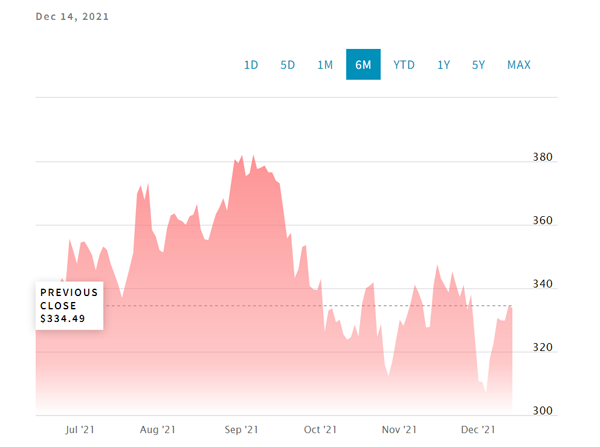The image size is (600, 447).
Task: Click the Dec '21 axis label
Action: click(x=478, y=430)
